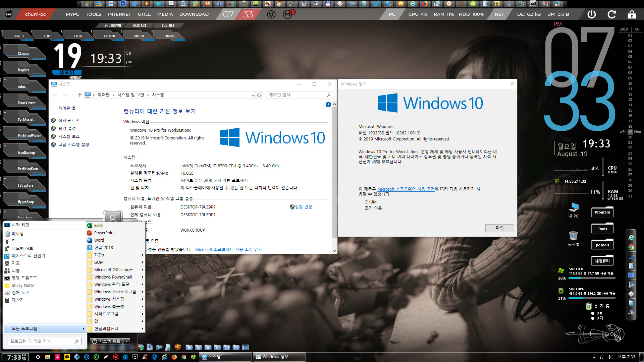
Task: Launch Firefox from the bottom taskbar
Action: [x=174, y=357]
